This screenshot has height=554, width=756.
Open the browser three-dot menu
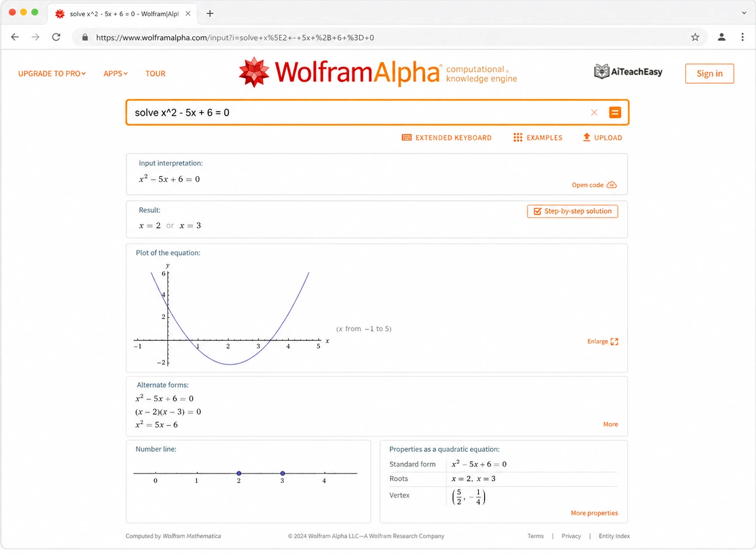click(742, 37)
